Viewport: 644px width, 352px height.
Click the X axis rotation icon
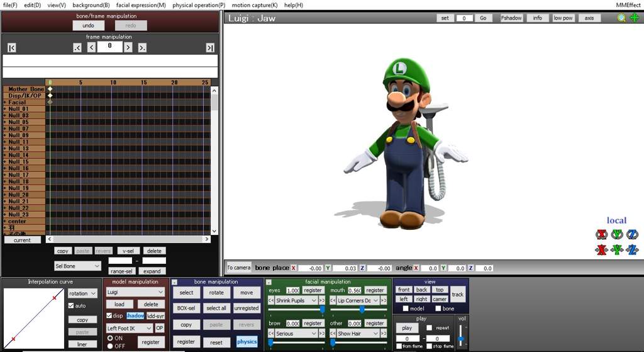click(x=601, y=234)
